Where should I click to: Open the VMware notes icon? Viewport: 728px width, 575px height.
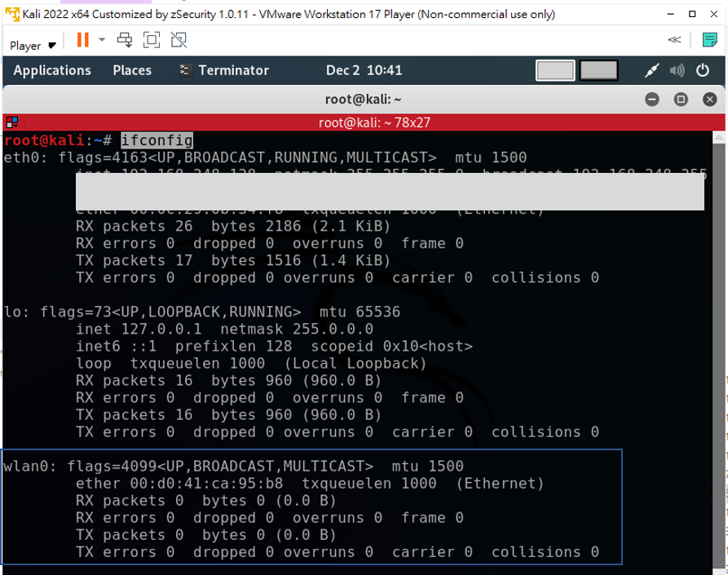coord(708,40)
